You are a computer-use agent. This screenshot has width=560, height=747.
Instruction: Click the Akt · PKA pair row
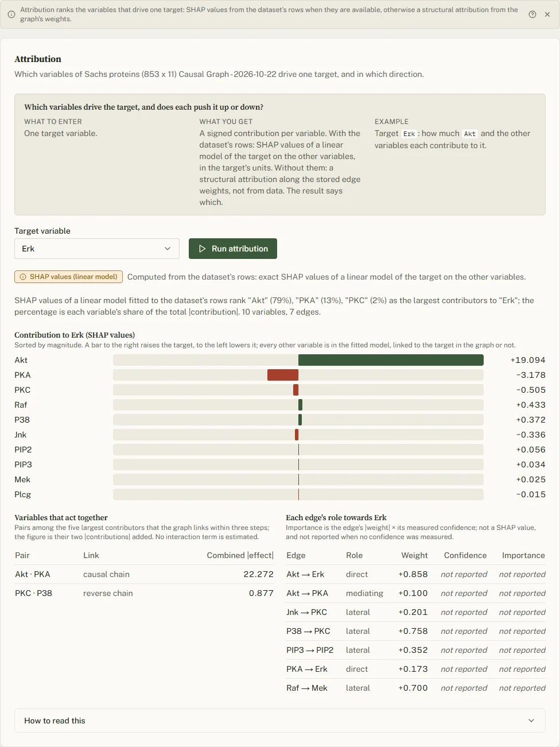click(x=144, y=574)
